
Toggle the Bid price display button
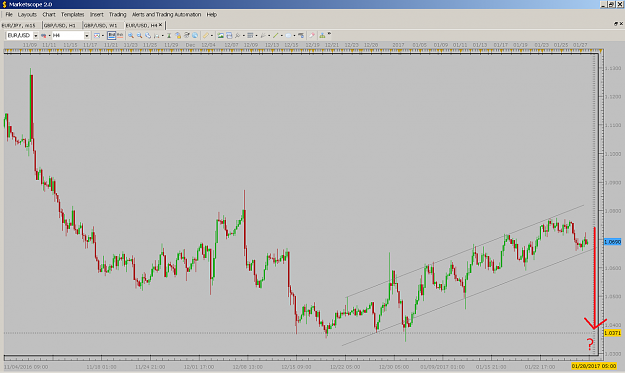pyautogui.click(x=112, y=35)
